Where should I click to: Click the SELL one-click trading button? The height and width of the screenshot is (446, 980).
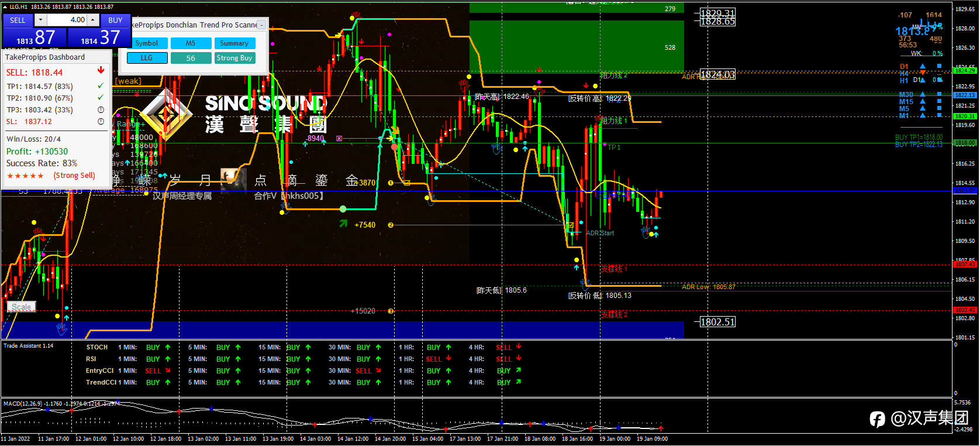[18, 20]
